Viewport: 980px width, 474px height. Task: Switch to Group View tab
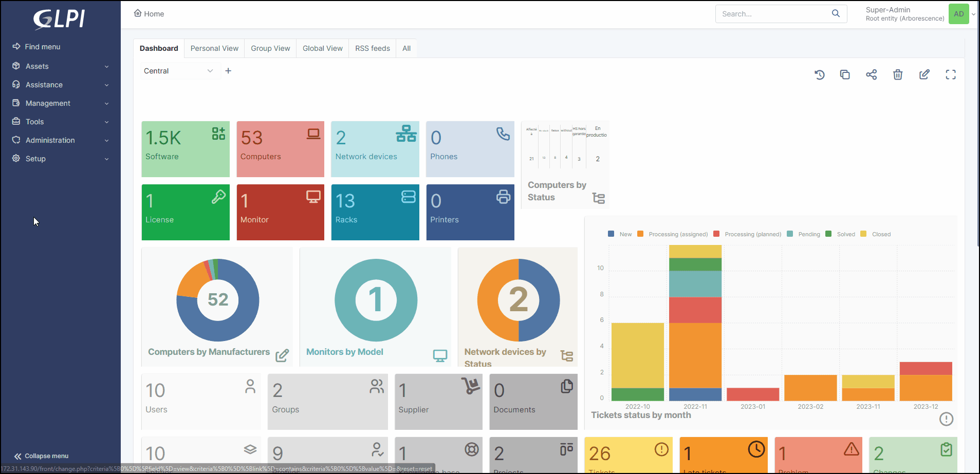pyautogui.click(x=270, y=48)
